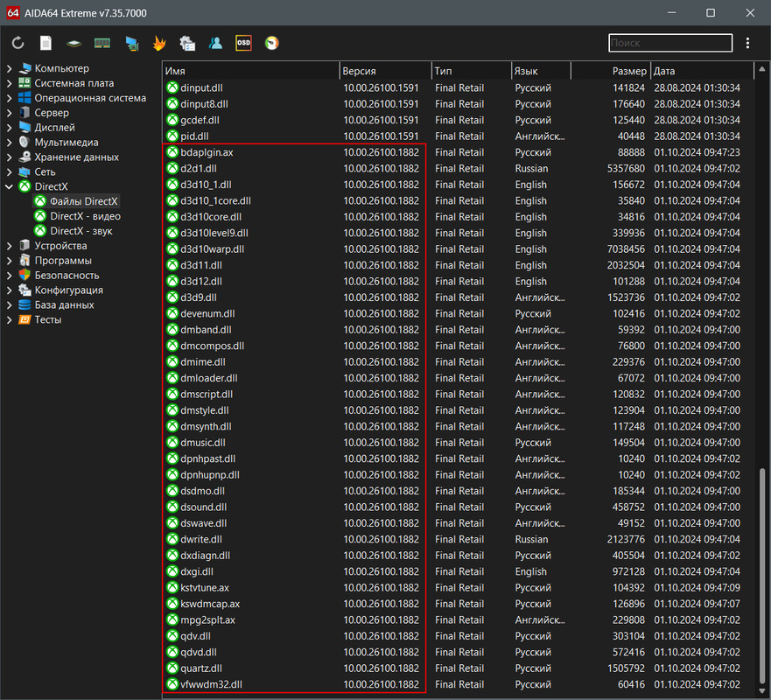Select the d3d10warp.dll file row

(x=458, y=249)
